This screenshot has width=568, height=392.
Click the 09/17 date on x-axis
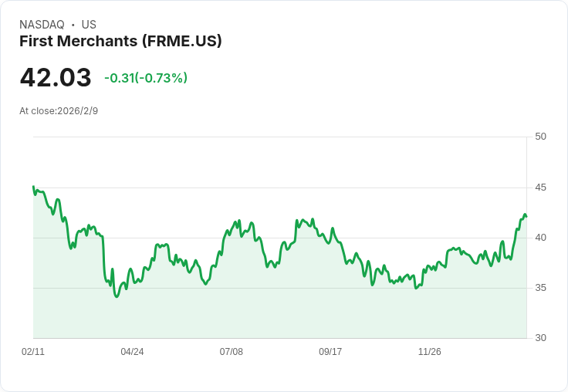coord(330,352)
